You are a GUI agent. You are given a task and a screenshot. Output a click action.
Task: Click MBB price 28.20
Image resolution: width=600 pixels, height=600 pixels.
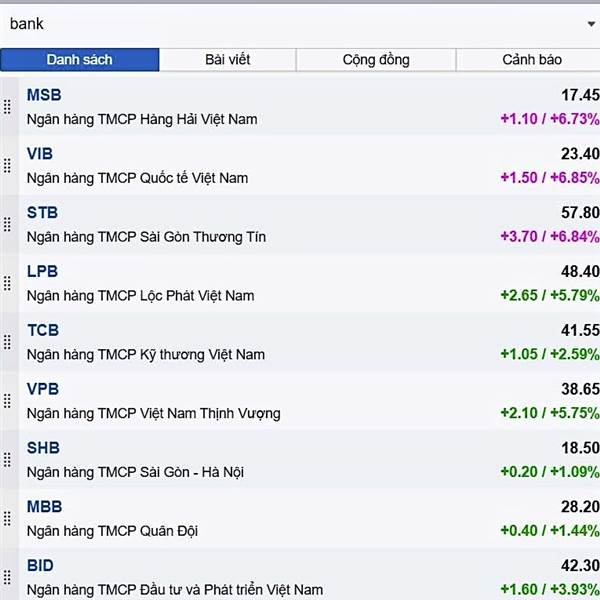[580, 507]
